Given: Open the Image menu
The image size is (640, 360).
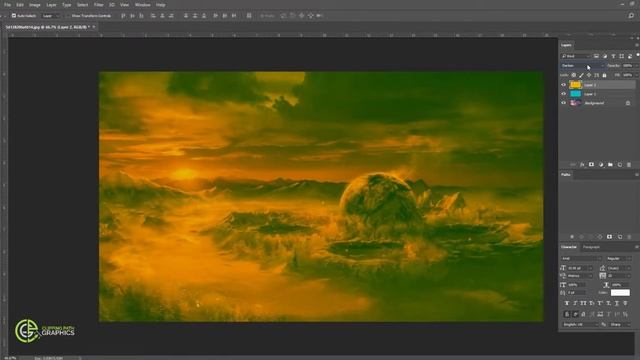Looking at the screenshot, I should (35, 5).
